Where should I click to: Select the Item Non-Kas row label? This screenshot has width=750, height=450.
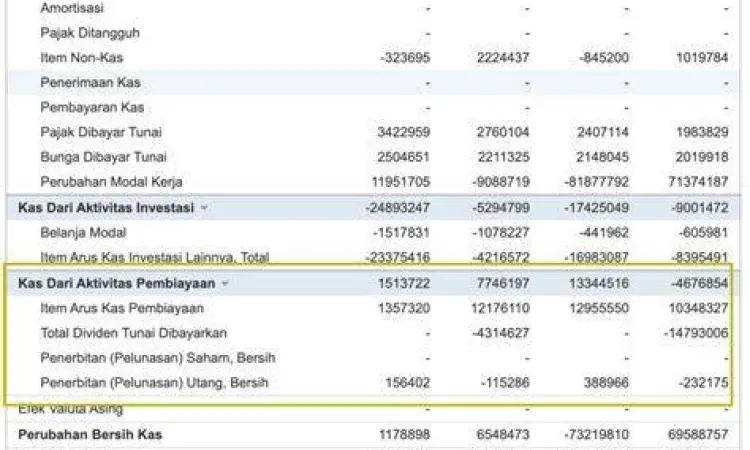tap(82, 57)
